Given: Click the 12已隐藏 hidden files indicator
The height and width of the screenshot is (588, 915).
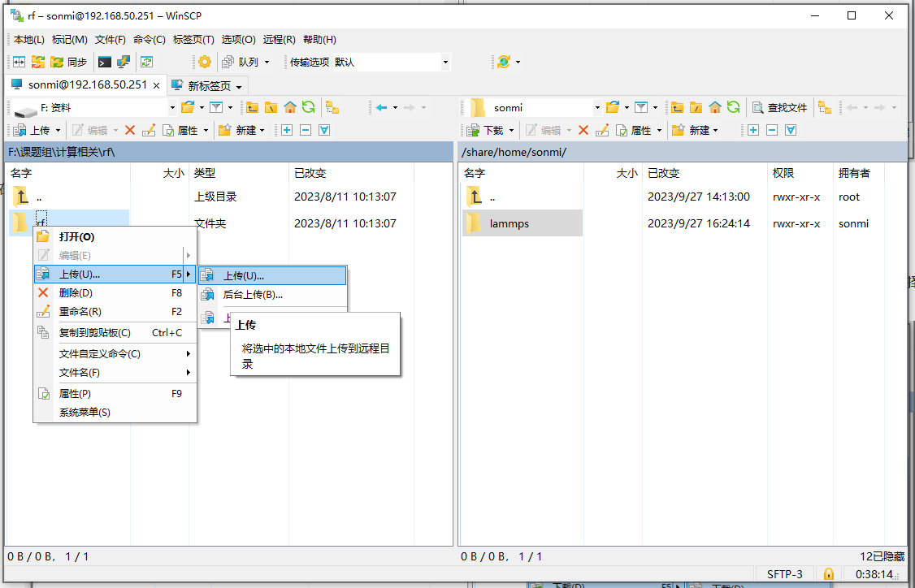Looking at the screenshot, I should point(882,556).
